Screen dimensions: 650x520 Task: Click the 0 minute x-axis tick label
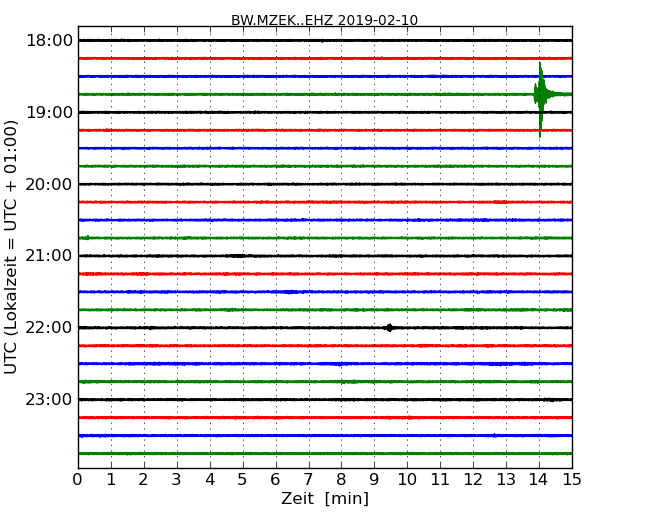[x=78, y=480]
